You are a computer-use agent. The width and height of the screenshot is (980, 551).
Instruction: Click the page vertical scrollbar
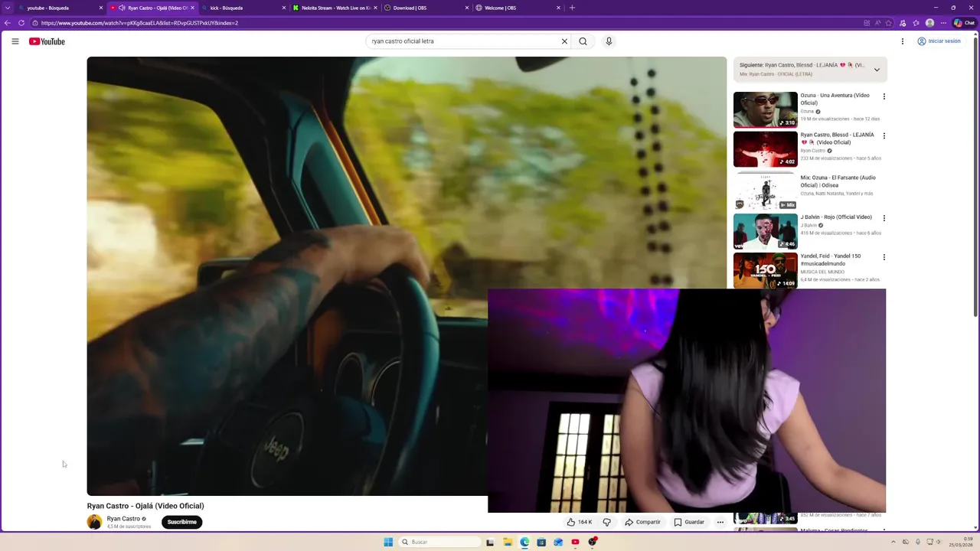(x=975, y=176)
